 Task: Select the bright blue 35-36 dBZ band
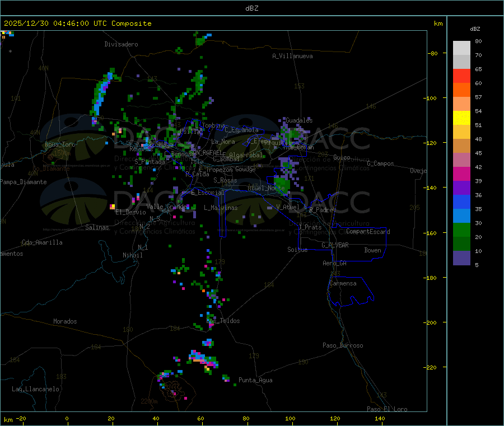tap(461, 202)
